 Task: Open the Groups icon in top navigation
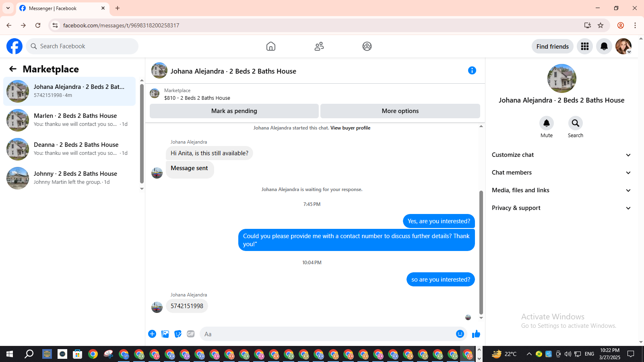367,46
